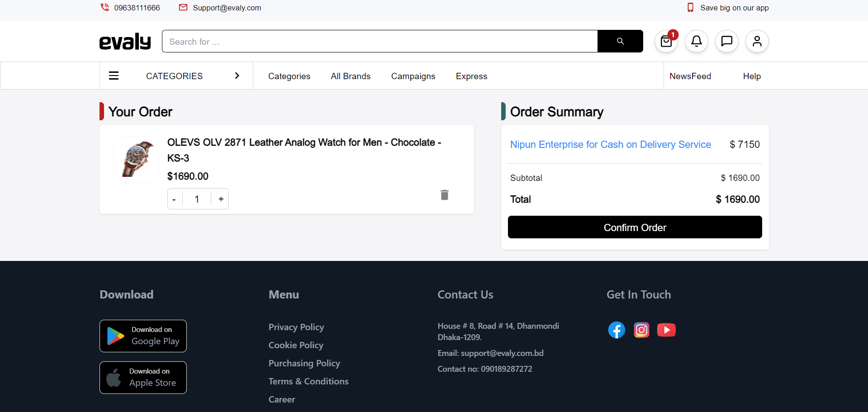Image resolution: width=868 pixels, height=412 pixels.
Task: Open the Purchasing Policy link
Action: pyautogui.click(x=304, y=363)
